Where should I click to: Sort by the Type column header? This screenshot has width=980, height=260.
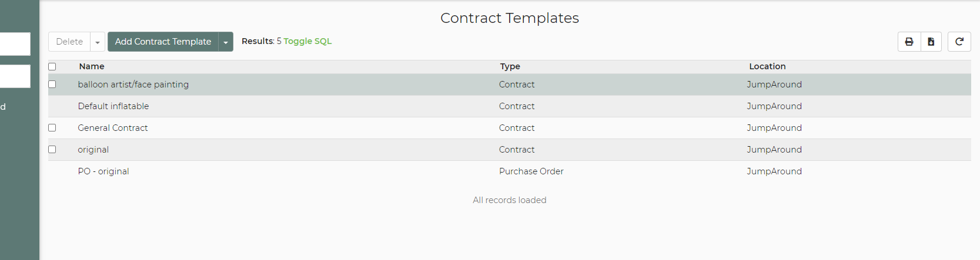(x=510, y=66)
